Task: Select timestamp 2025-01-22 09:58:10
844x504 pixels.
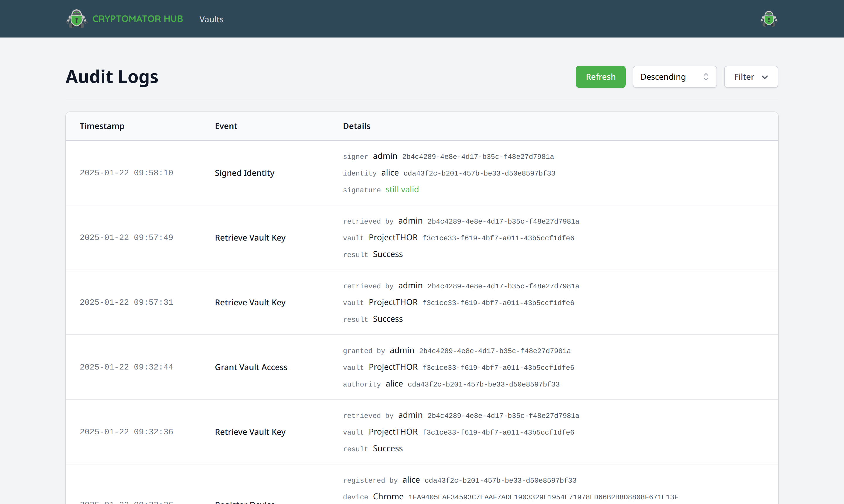Action: [x=126, y=173]
